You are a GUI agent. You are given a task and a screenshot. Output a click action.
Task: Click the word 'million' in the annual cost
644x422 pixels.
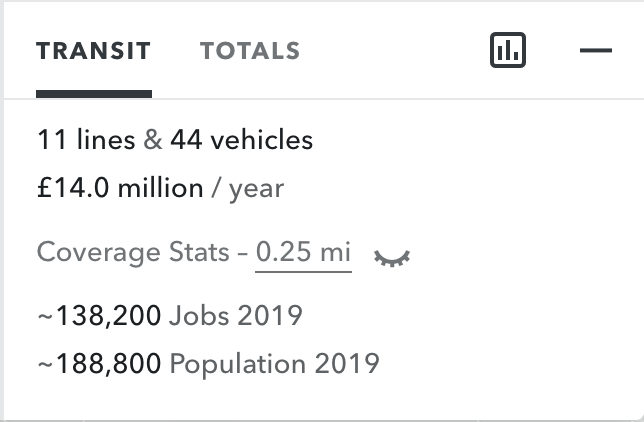160,188
